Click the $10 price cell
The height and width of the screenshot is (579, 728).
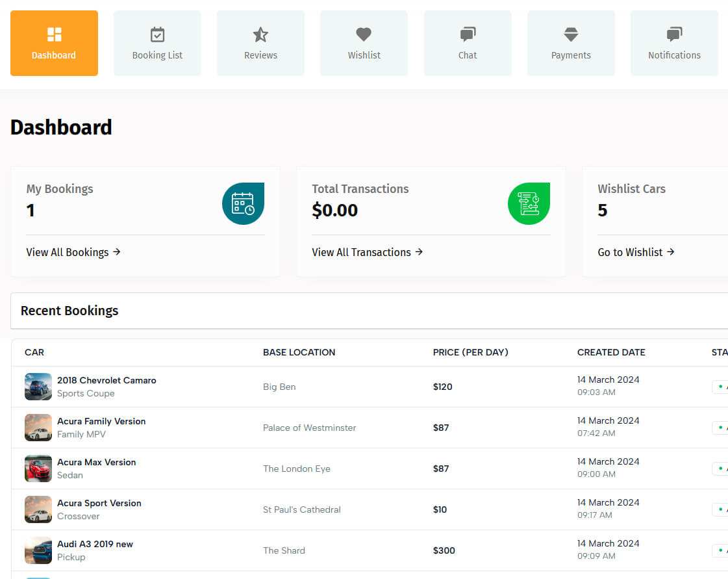[x=440, y=509]
